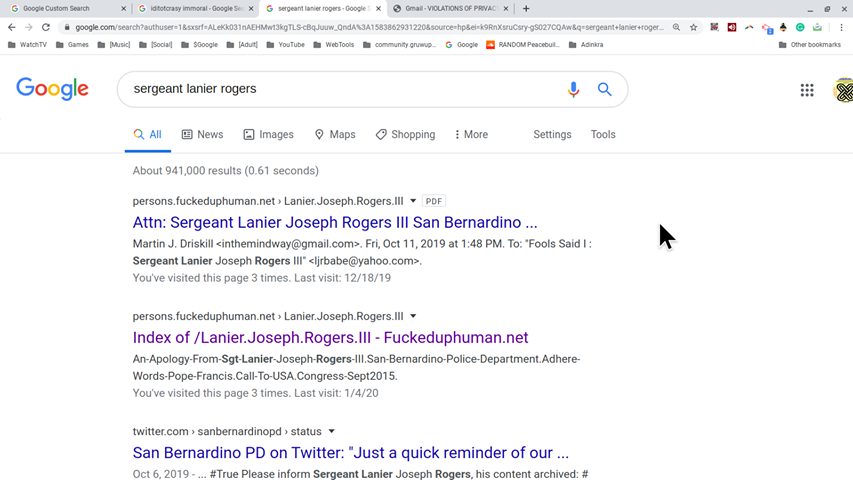Viewport: 853px width, 480px height.
Task: Click the lock site-info icon
Action: coord(67,27)
